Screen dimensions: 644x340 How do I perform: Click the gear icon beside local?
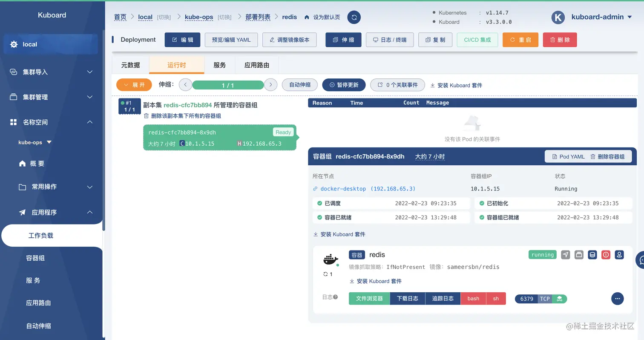(x=14, y=44)
